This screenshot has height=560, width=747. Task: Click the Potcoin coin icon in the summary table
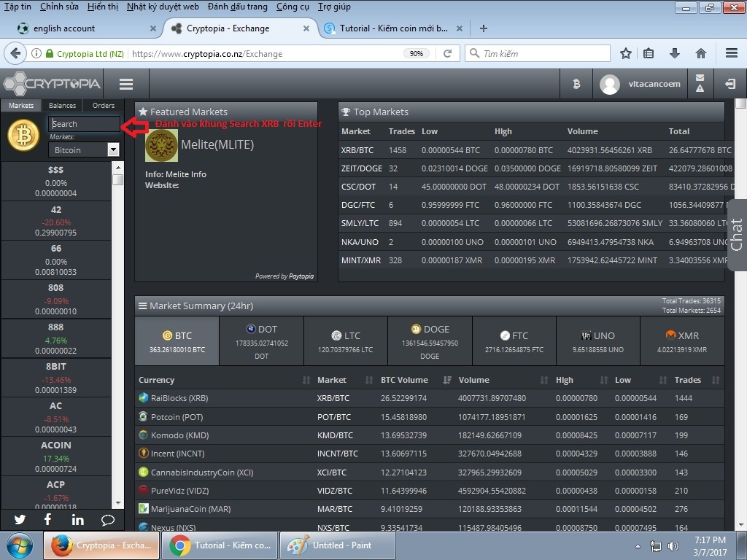(x=143, y=416)
